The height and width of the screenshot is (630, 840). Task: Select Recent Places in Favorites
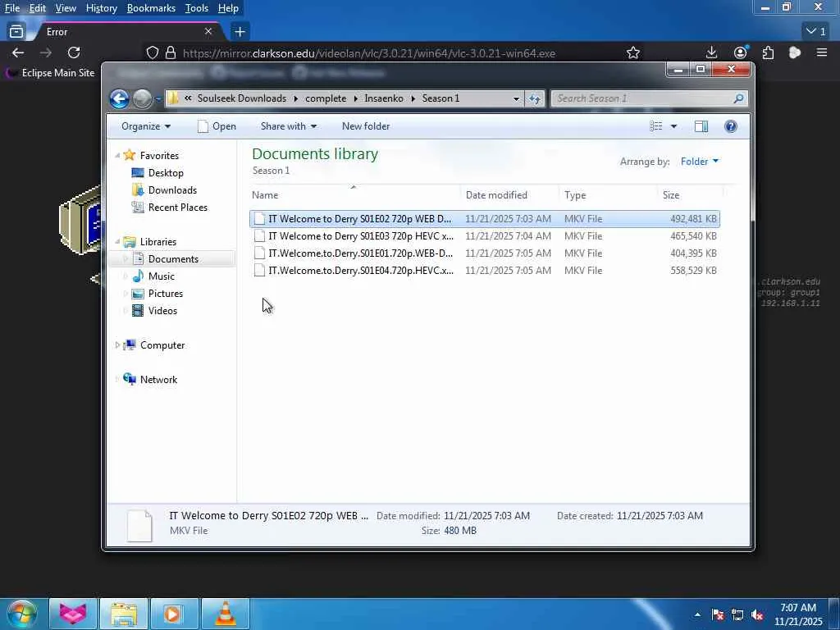tap(178, 208)
